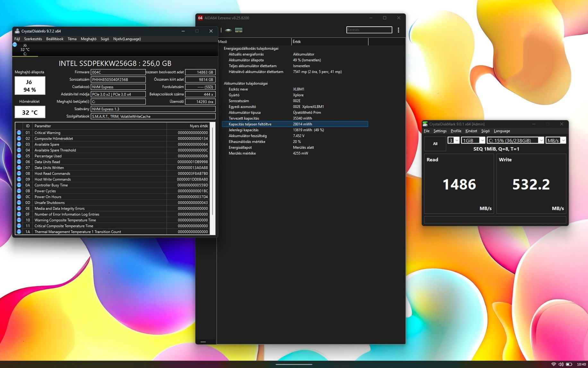Open the Meghajtó menu in CrystalDiskInfo
The width and height of the screenshot is (588, 368).
[89, 39]
